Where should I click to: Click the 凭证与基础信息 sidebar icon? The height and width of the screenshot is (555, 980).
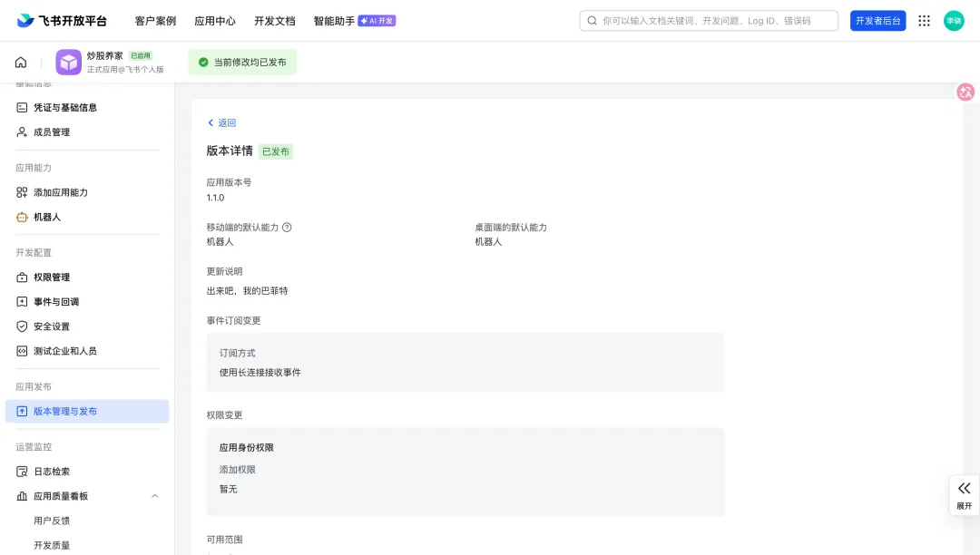coord(22,107)
